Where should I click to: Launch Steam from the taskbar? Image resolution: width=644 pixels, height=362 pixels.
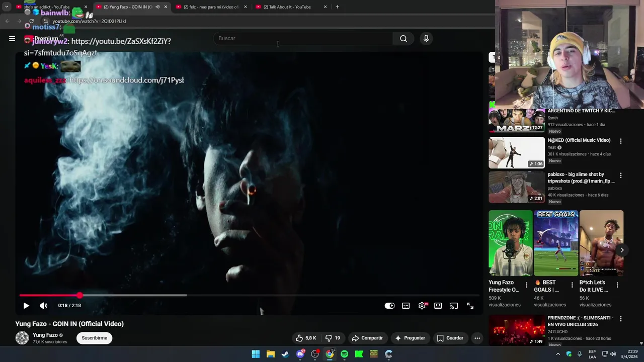(285, 354)
